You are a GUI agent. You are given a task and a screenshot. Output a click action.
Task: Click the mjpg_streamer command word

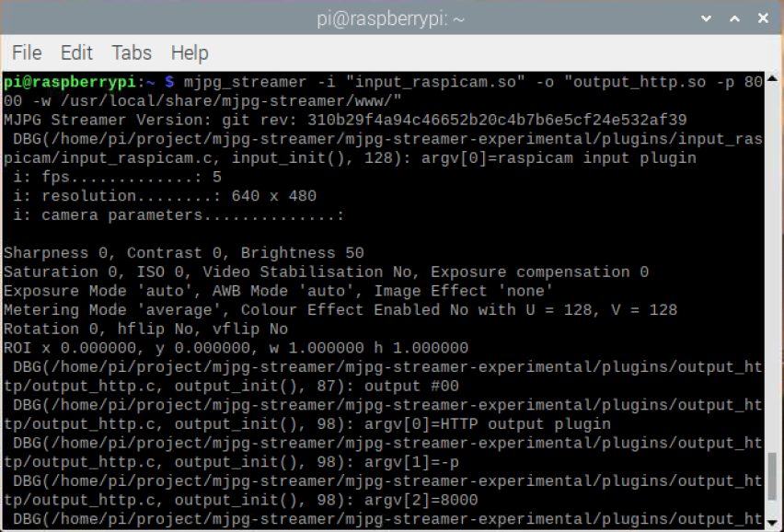tap(245, 82)
